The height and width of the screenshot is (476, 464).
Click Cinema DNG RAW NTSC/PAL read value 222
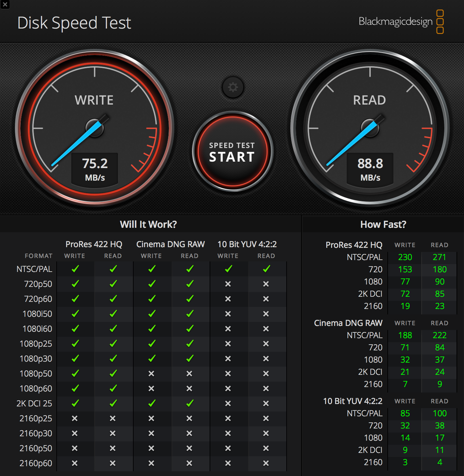coord(440,335)
